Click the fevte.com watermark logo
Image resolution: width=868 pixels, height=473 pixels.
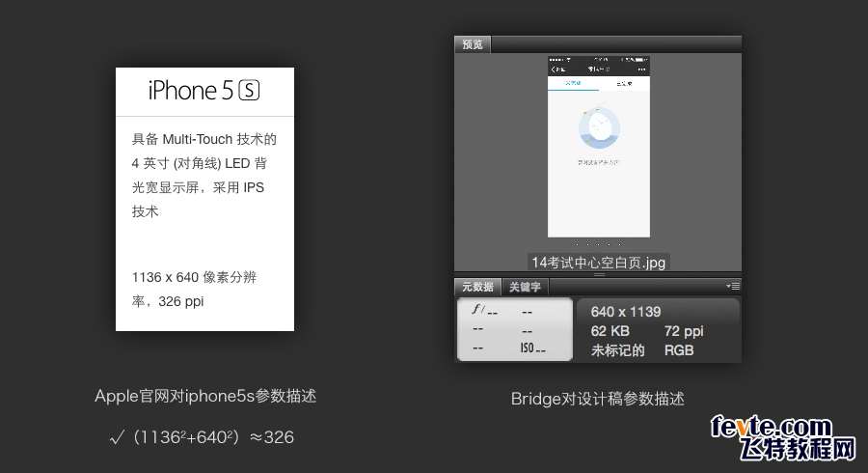783,437
